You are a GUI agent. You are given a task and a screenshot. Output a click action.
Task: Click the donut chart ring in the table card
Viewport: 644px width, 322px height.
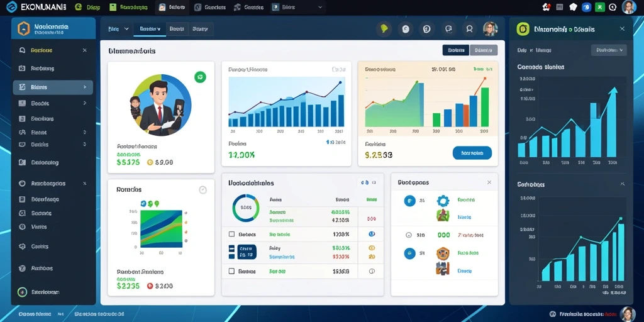pos(246,208)
